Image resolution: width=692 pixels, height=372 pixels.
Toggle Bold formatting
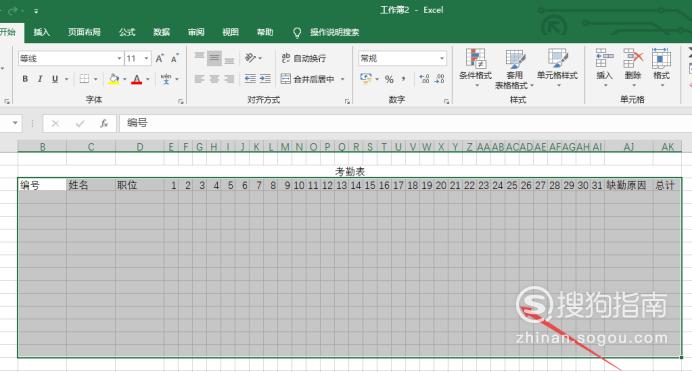point(25,79)
